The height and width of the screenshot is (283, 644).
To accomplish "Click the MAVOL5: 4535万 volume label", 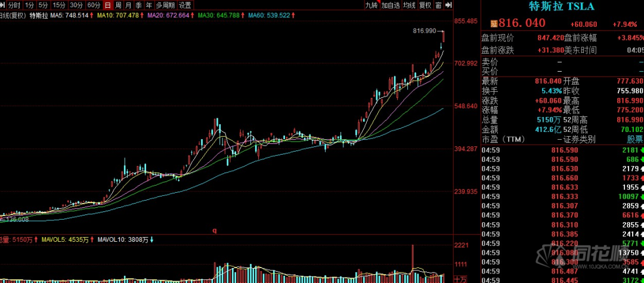I will click(x=67, y=239).
